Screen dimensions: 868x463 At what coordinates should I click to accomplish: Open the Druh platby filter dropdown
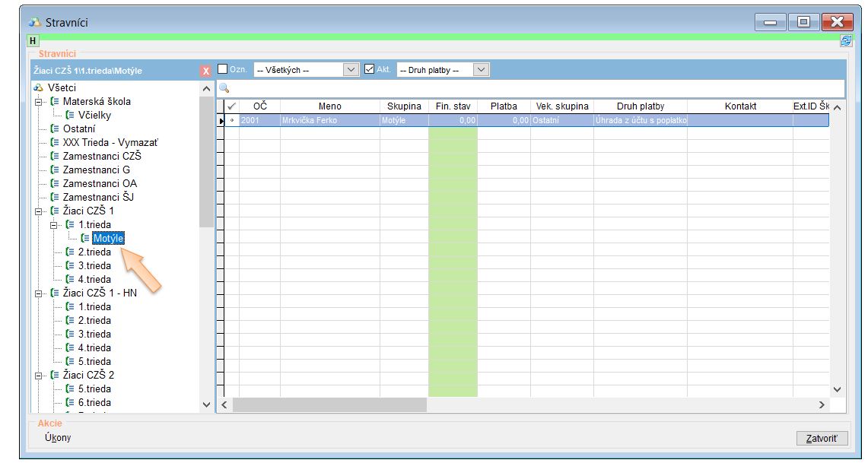click(481, 70)
